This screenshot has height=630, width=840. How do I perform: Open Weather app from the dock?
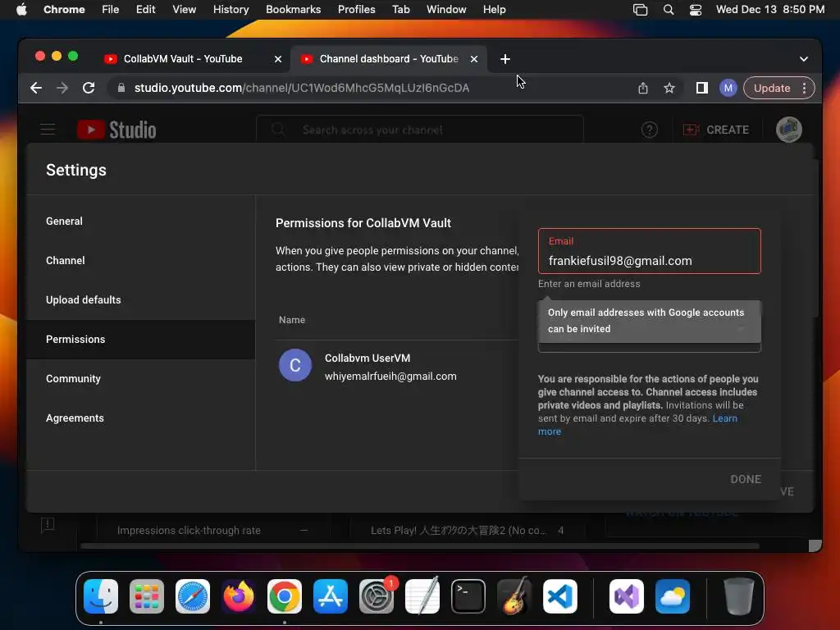(673, 596)
